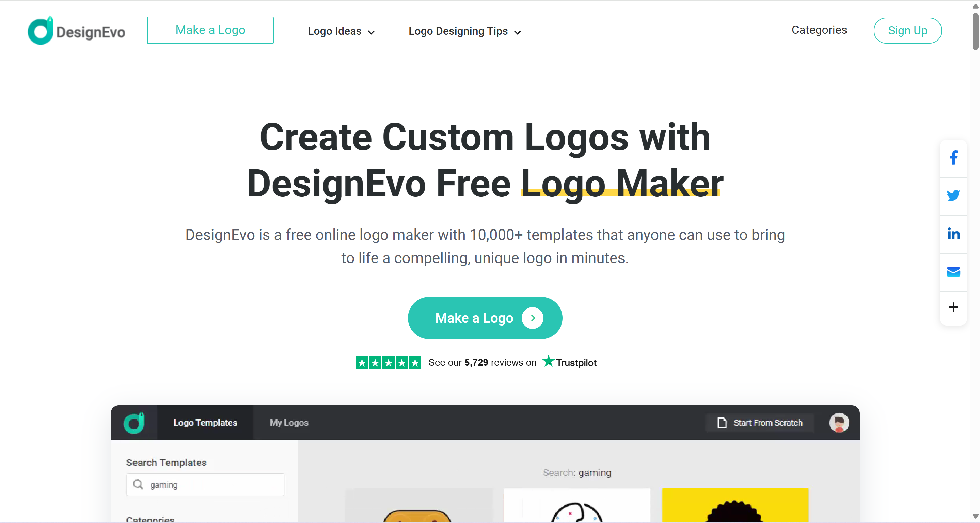Click the outlined Make a Logo header button
This screenshot has width=980, height=523.
(x=210, y=30)
